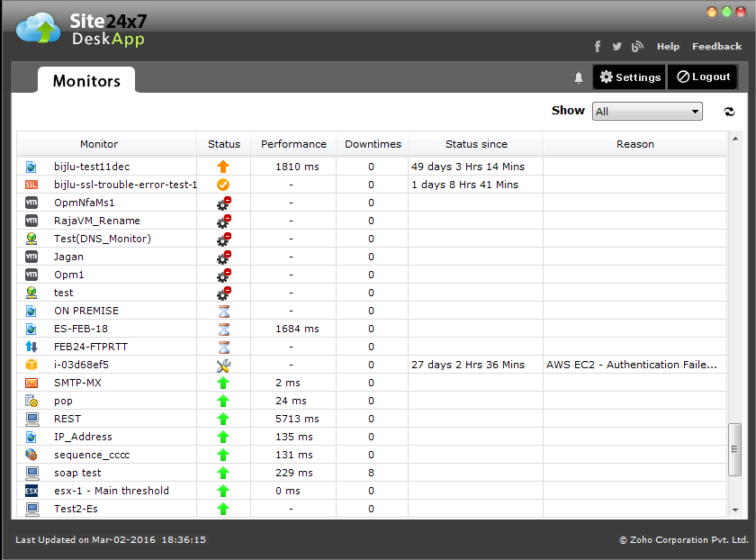Click the Facebook icon in header

click(598, 47)
